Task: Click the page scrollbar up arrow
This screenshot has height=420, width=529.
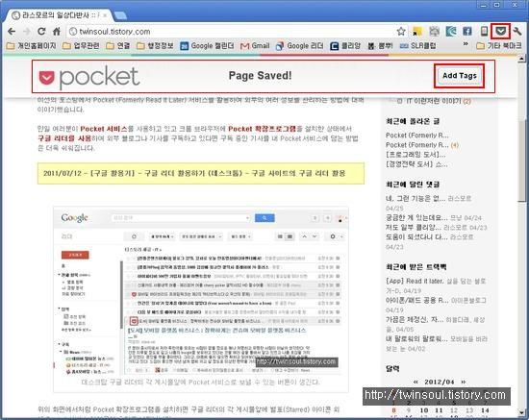Action: 521,59
